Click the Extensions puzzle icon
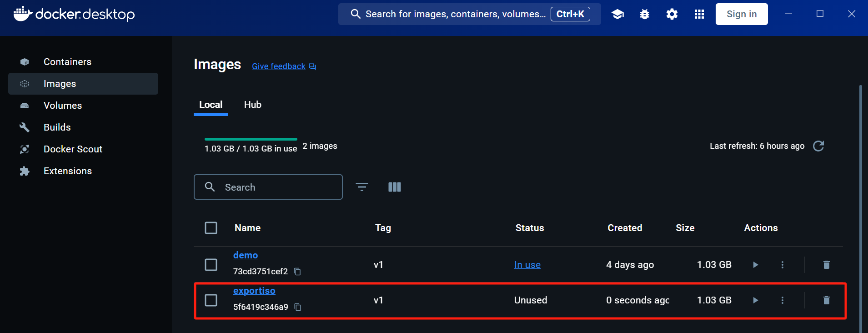The image size is (868, 333). coord(25,171)
